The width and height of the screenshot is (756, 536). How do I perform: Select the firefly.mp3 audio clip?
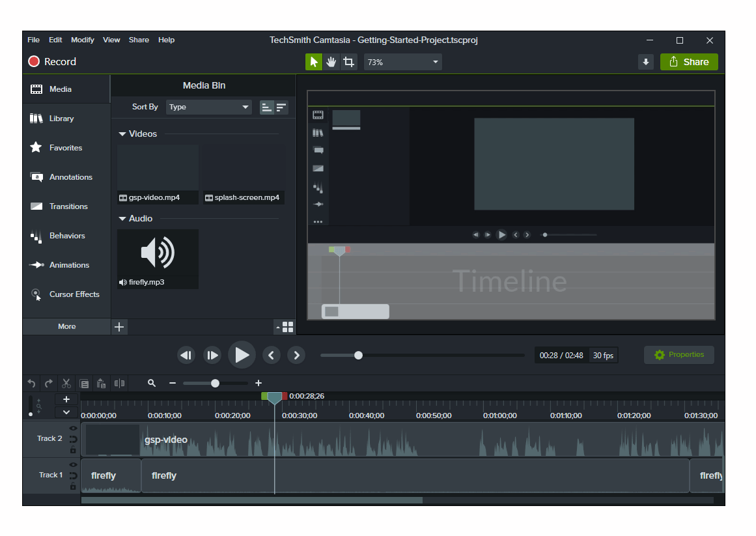(158, 259)
